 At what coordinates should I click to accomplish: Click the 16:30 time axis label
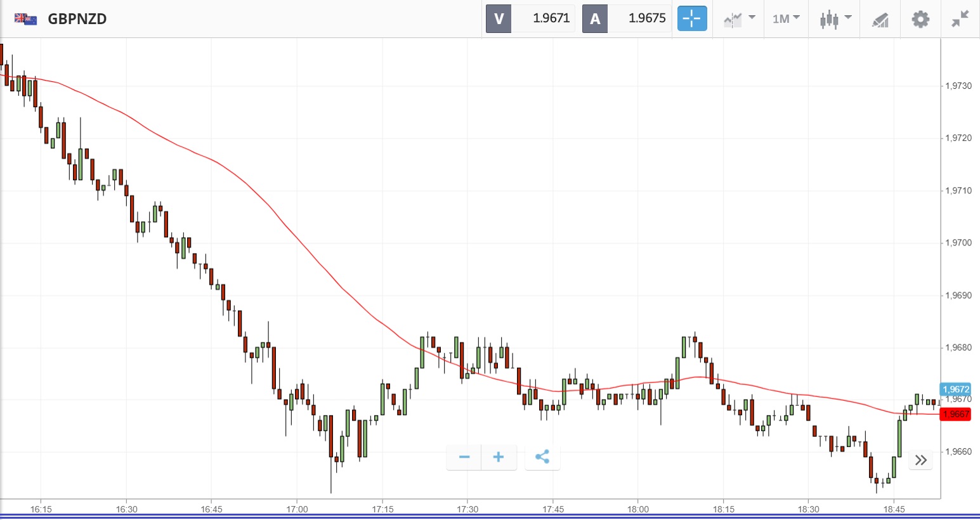point(127,509)
